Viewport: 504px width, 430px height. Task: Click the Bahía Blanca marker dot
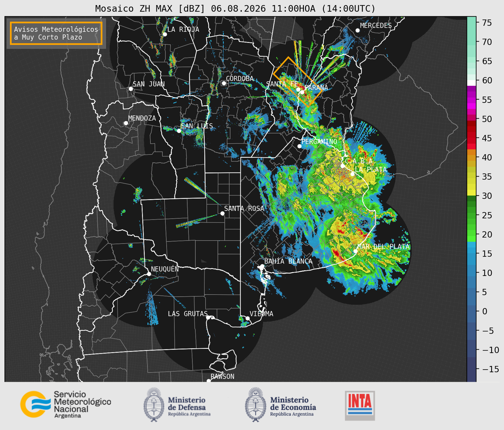click(x=262, y=266)
